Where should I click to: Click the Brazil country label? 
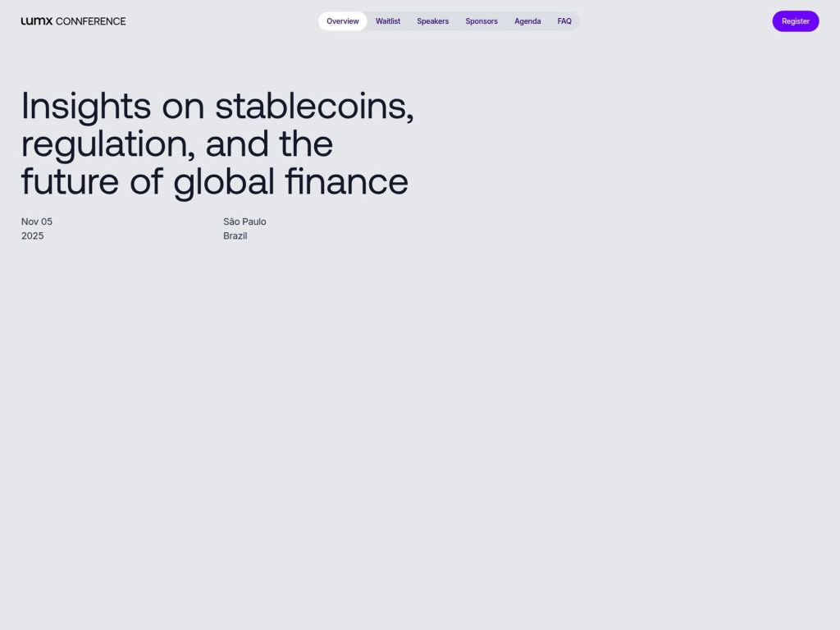pyautogui.click(x=235, y=235)
